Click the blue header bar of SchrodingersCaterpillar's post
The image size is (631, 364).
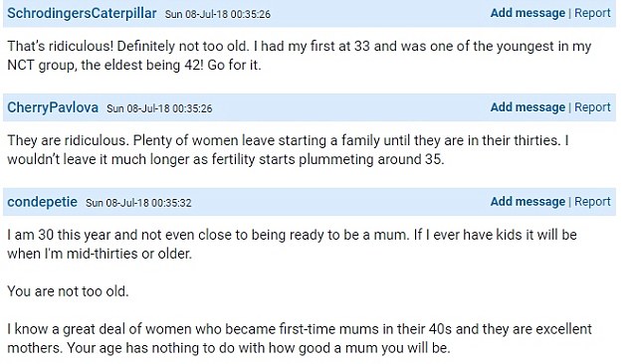click(x=310, y=13)
